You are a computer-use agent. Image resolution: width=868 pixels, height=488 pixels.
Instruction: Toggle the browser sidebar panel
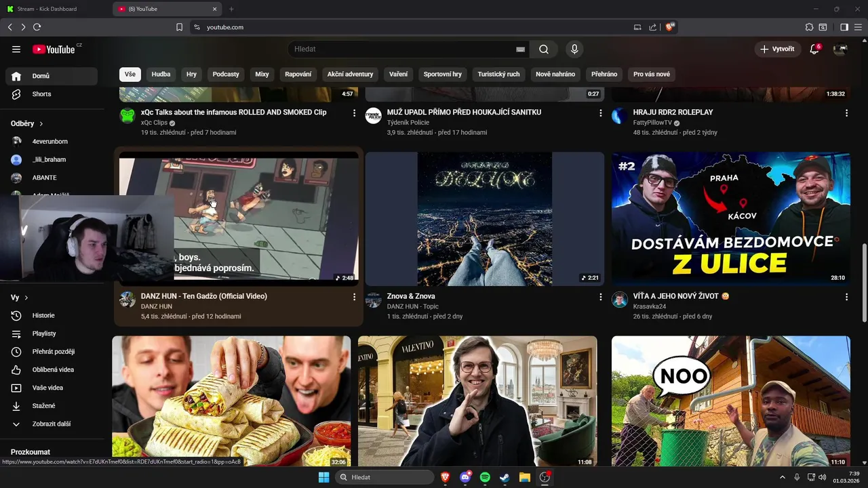[x=844, y=27]
